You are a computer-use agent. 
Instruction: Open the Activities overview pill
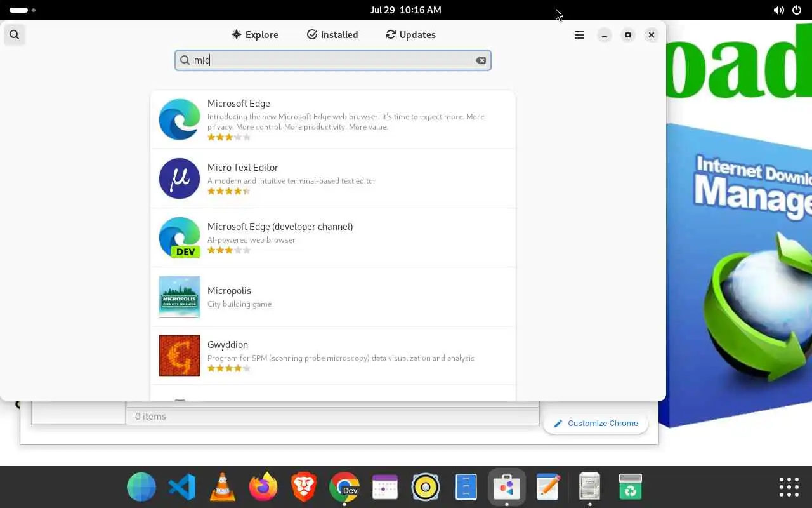[x=22, y=10]
